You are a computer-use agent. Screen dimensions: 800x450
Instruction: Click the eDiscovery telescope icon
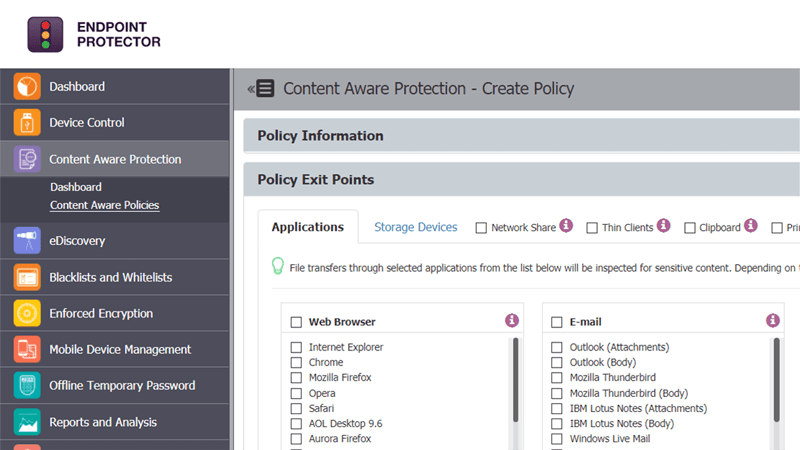point(27,240)
